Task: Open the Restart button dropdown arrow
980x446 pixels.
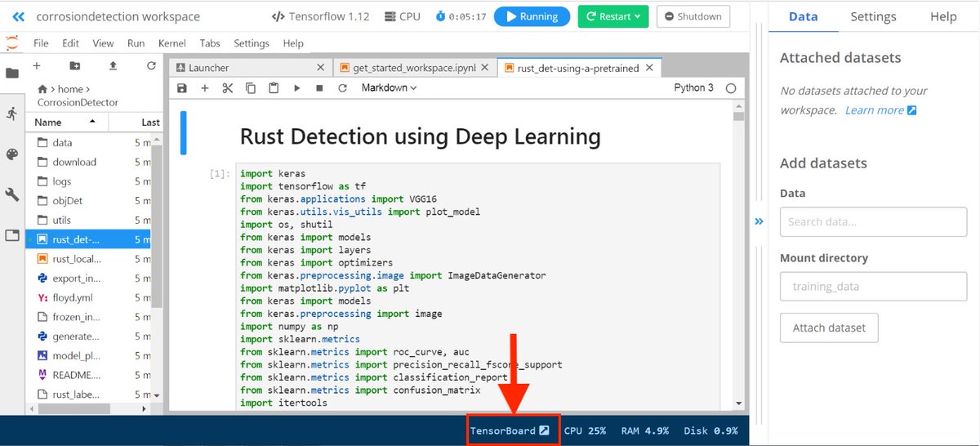Action: (635, 16)
